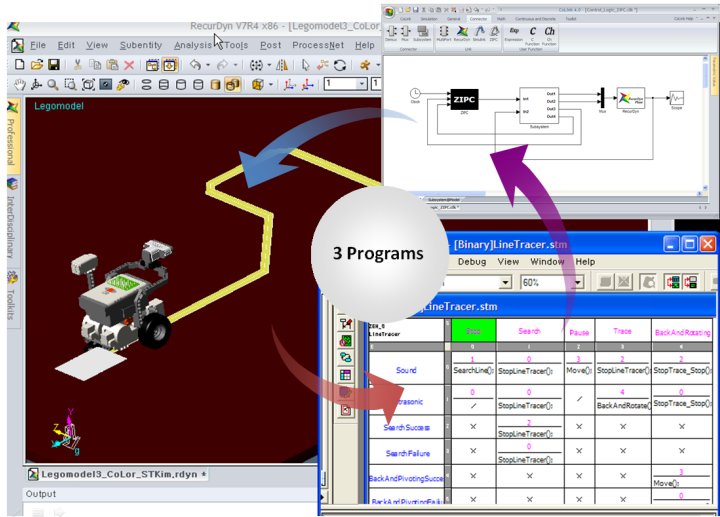
Task: Open the Subentity menu in RecurDyn
Action: (x=141, y=45)
